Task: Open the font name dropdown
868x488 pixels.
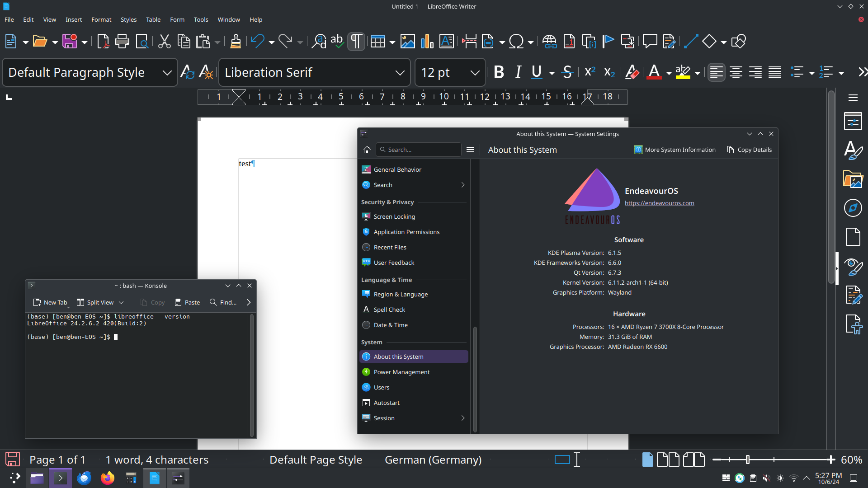Action: 400,73
